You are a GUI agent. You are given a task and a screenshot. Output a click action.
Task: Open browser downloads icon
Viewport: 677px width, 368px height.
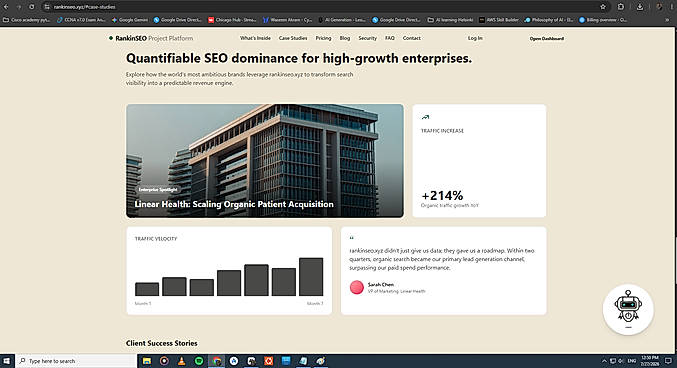tap(640, 7)
